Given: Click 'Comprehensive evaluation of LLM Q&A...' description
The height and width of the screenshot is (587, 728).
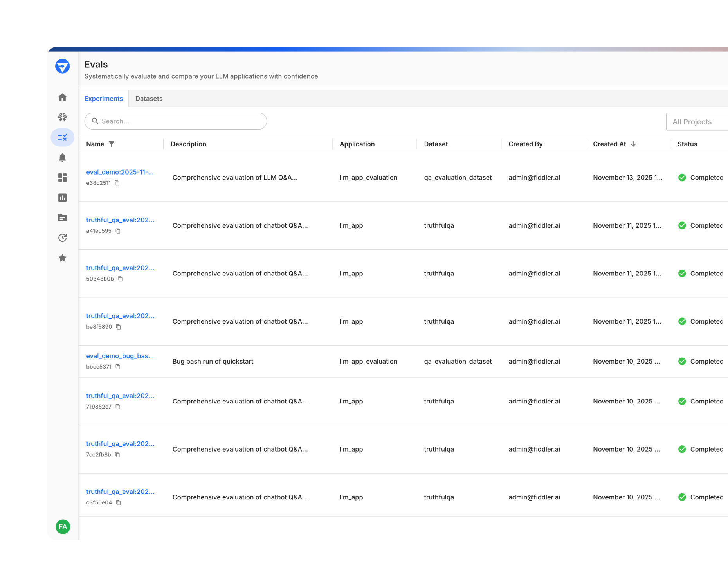Looking at the screenshot, I should 235,178.
